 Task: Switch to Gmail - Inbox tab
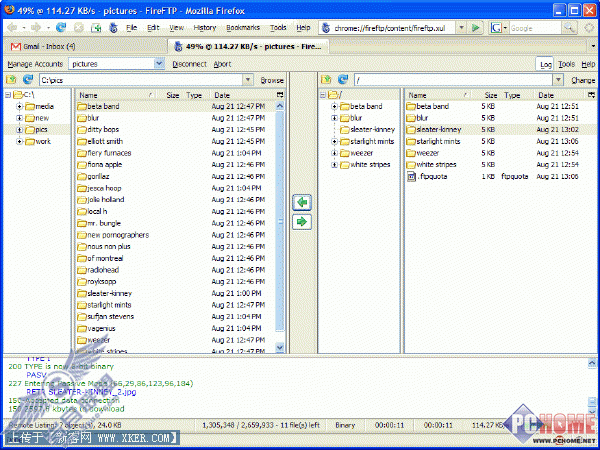(43, 46)
